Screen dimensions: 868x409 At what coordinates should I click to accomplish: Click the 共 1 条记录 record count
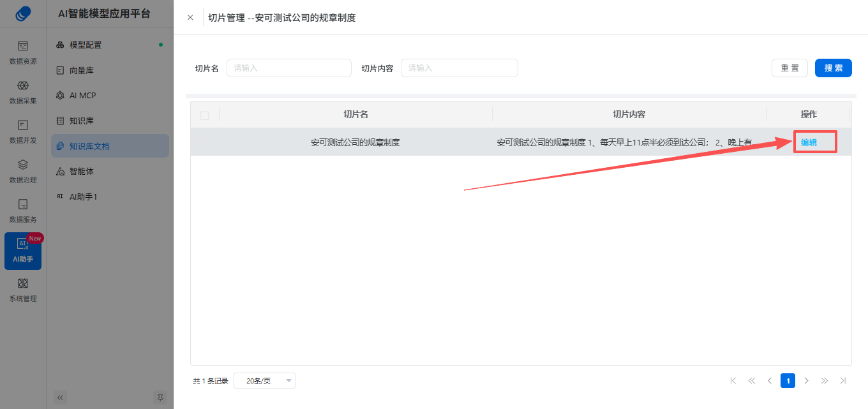click(x=211, y=381)
